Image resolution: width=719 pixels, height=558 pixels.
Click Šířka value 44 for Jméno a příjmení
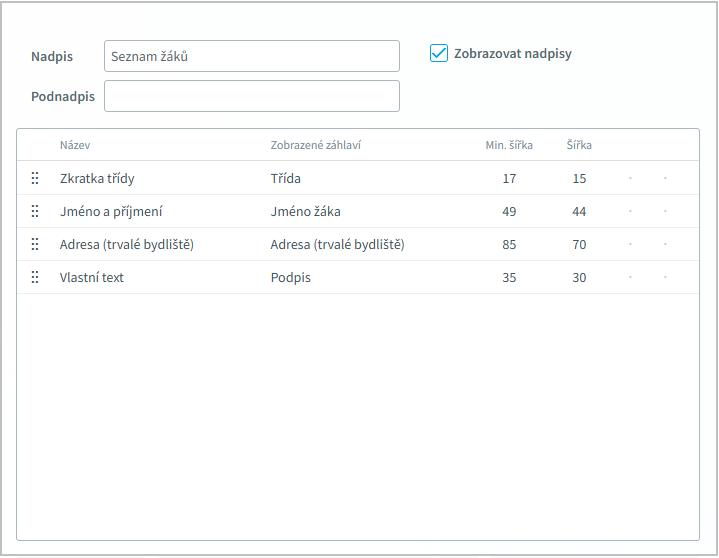(579, 211)
